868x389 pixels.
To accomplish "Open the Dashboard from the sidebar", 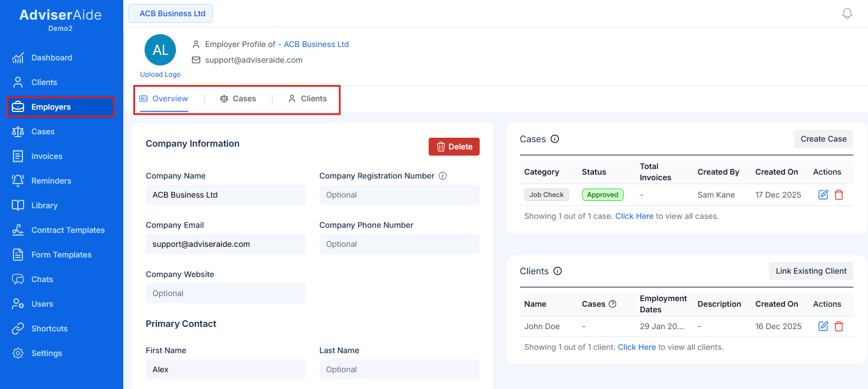I will [x=52, y=58].
